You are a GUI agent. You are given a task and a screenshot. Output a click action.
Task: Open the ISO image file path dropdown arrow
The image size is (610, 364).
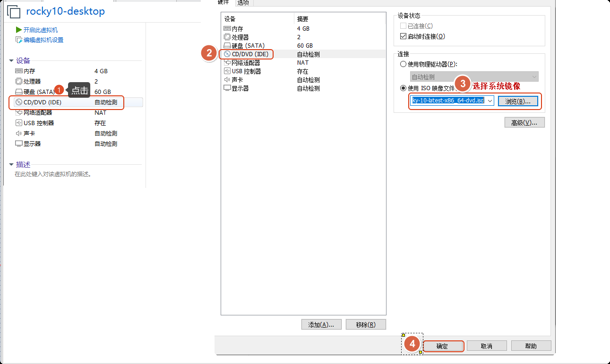[x=490, y=101]
